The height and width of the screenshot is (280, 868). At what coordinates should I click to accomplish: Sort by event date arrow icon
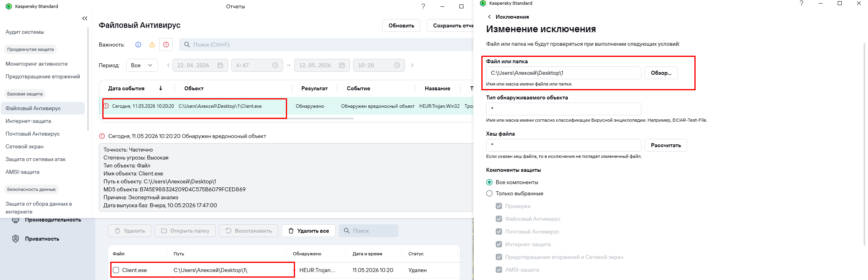160,88
